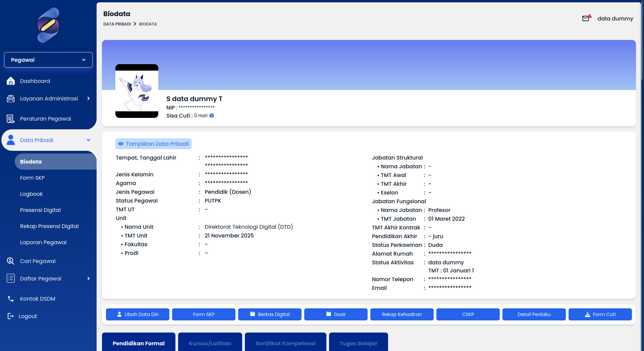Viewport: 644px width, 351px height.
Task: Toggle Tampilkan Data Pribadi eye button
Action: 153,144
